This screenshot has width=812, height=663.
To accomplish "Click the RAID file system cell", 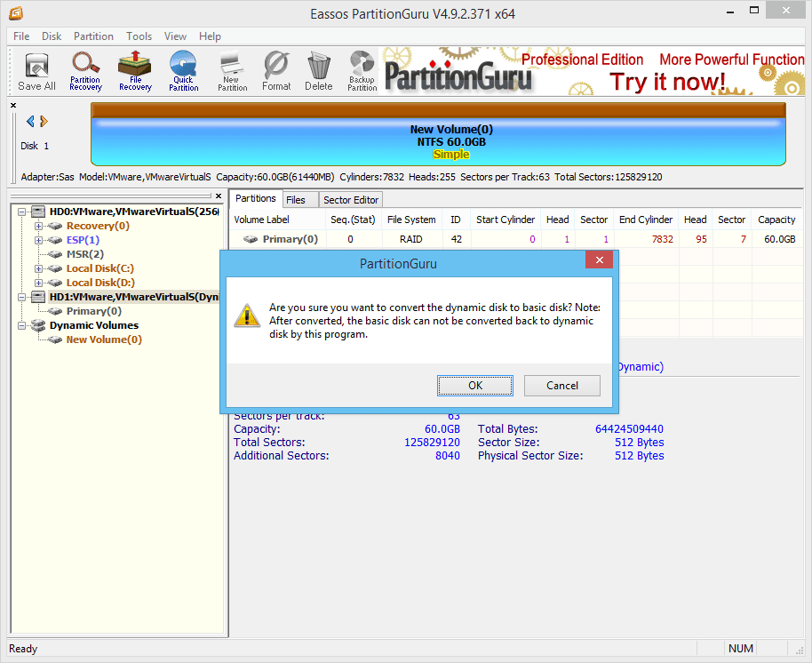I will [x=411, y=239].
